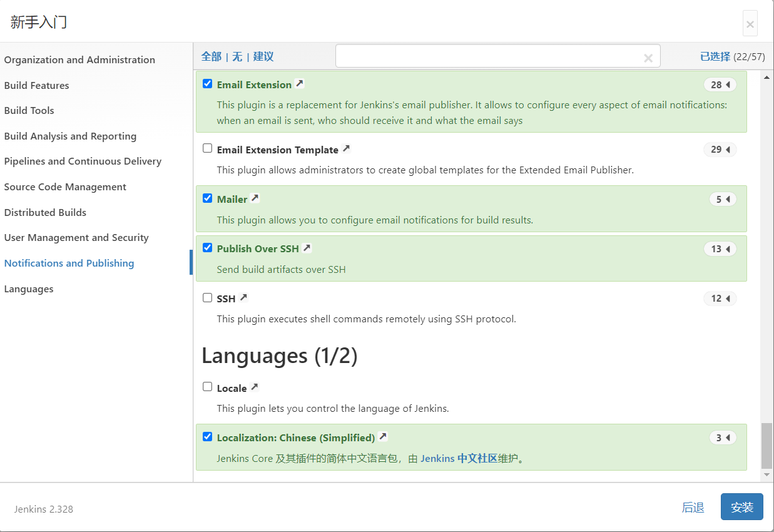This screenshot has width=774, height=532.
Task: Uncheck the Email Extension plugin
Action: pyautogui.click(x=207, y=84)
